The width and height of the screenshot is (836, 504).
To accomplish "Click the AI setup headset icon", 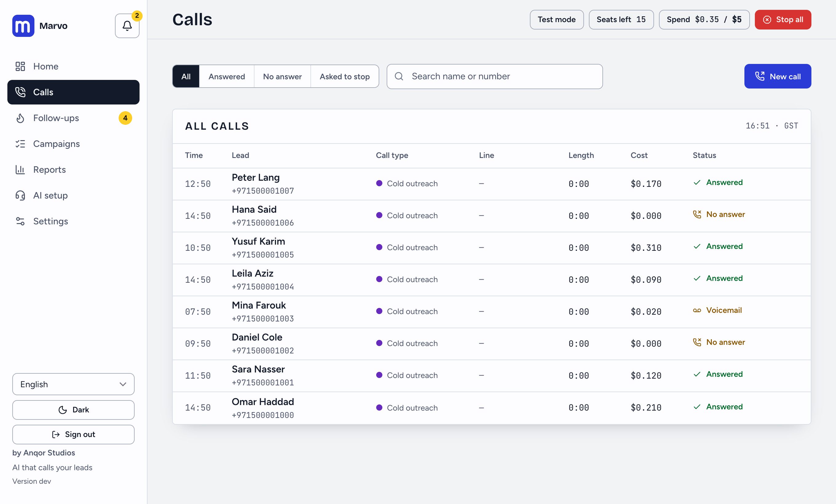I will tap(20, 195).
